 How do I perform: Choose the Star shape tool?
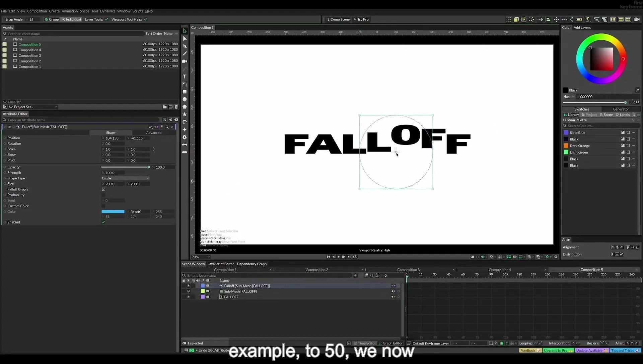point(185,114)
